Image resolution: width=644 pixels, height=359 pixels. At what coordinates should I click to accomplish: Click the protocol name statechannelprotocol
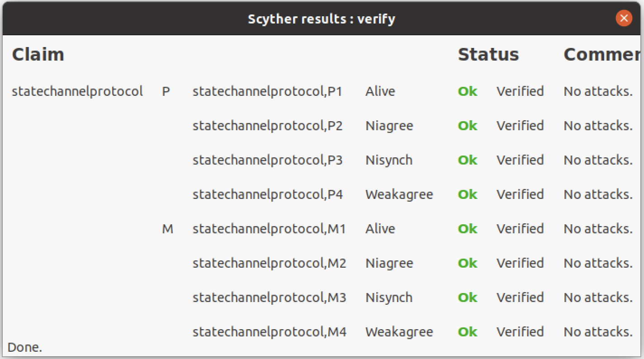(77, 91)
